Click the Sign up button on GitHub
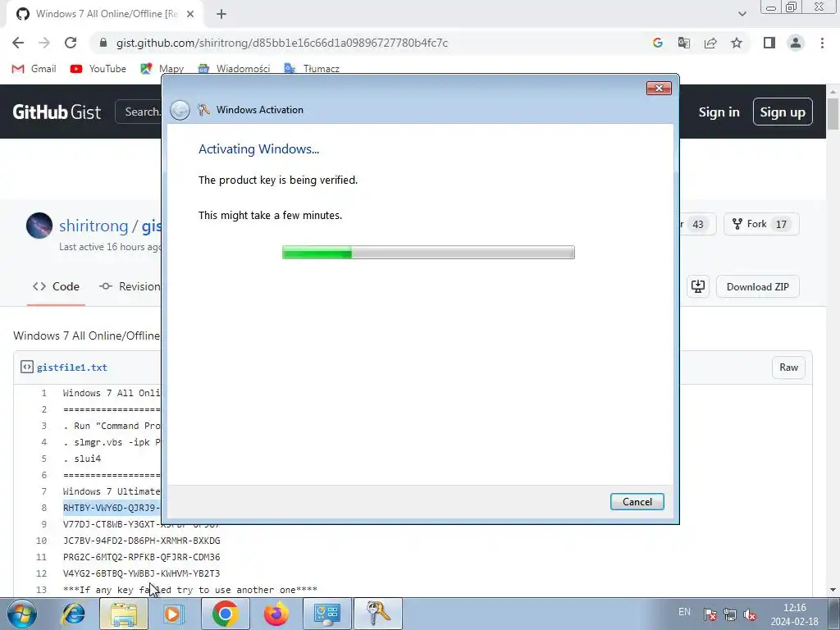This screenshot has height=630, width=840. point(782,112)
